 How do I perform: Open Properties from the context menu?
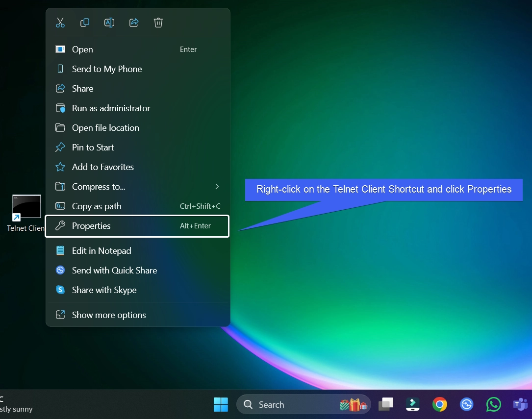(137, 226)
